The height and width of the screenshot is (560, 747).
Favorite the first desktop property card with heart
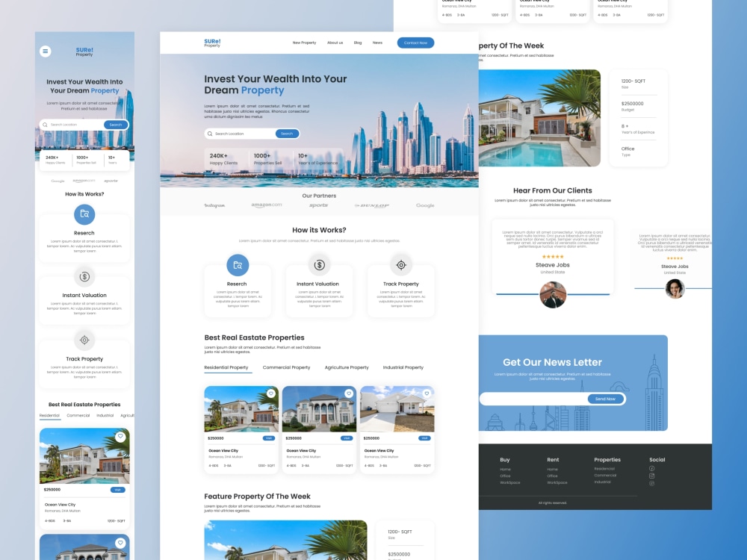[271, 393]
